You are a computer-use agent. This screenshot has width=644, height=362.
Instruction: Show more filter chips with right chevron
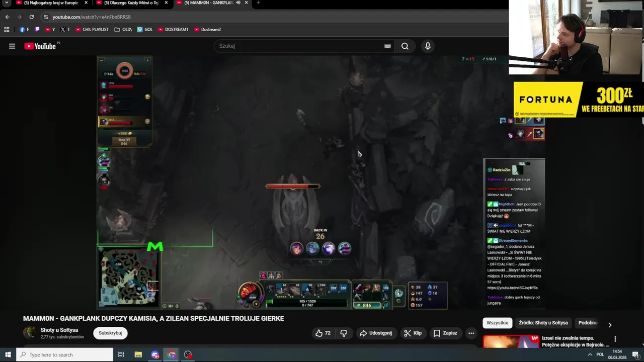click(610, 325)
